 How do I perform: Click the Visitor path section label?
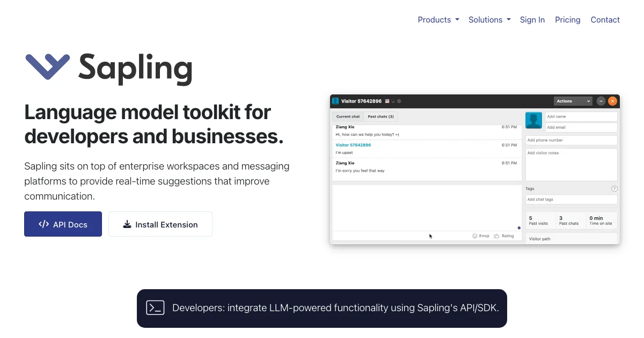pos(540,239)
